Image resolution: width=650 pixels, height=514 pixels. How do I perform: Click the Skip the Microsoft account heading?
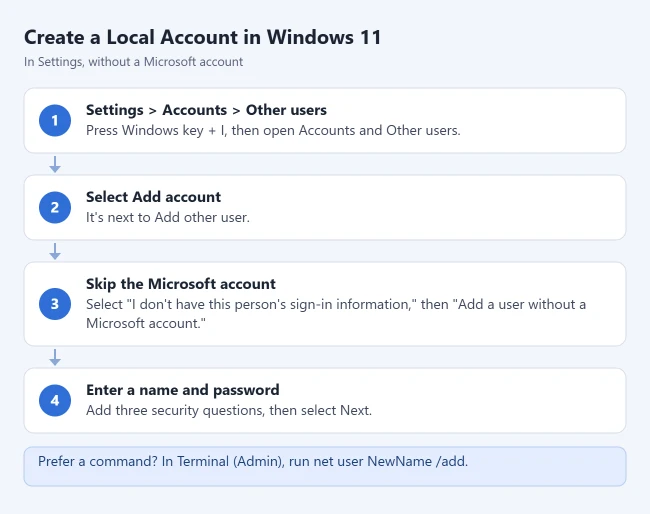coord(181,284)
